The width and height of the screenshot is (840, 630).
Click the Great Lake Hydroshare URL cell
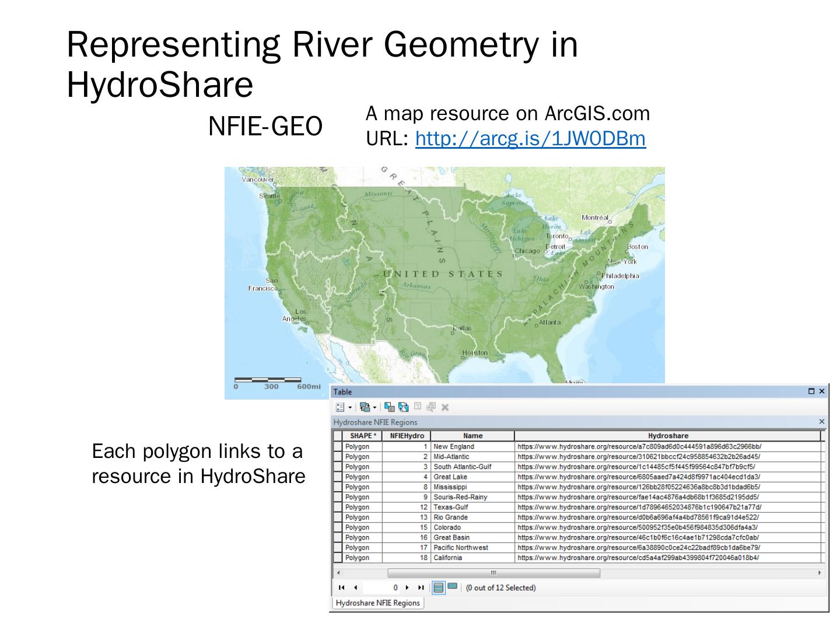[668, 477]
